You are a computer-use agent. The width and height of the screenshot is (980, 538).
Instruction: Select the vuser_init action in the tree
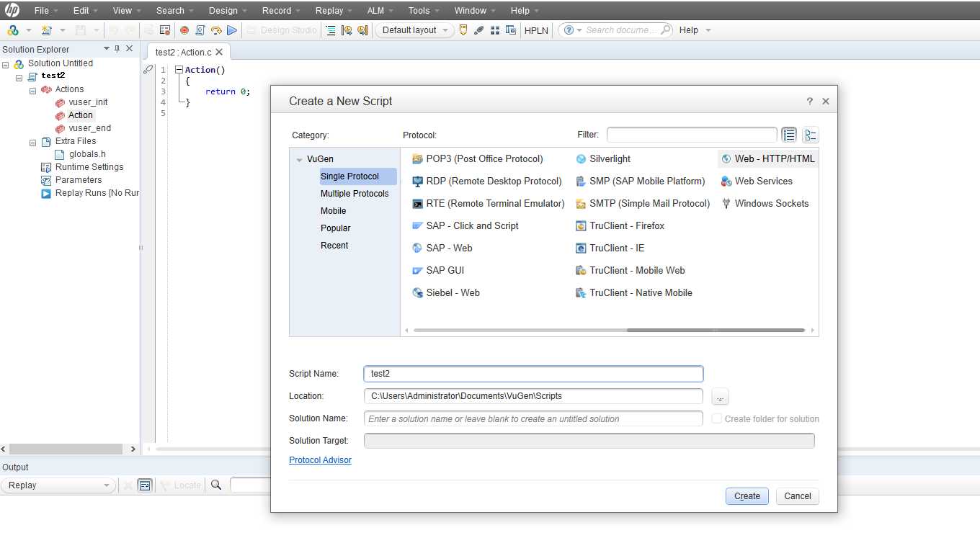click(88, 102)
